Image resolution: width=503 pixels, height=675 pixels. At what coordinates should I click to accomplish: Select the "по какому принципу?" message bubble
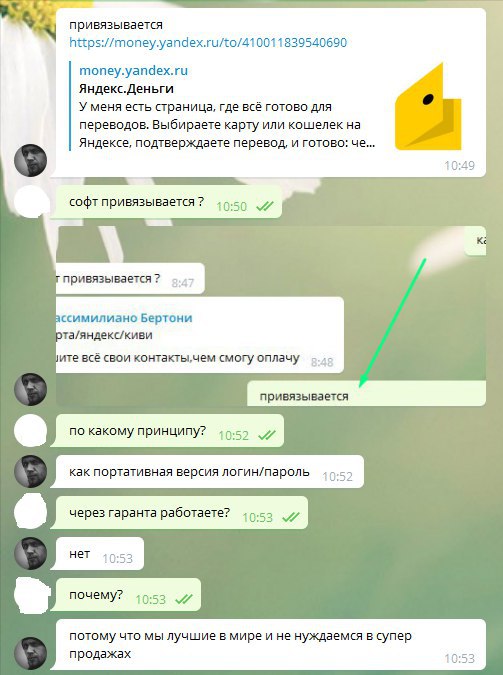tap(170, 430)
